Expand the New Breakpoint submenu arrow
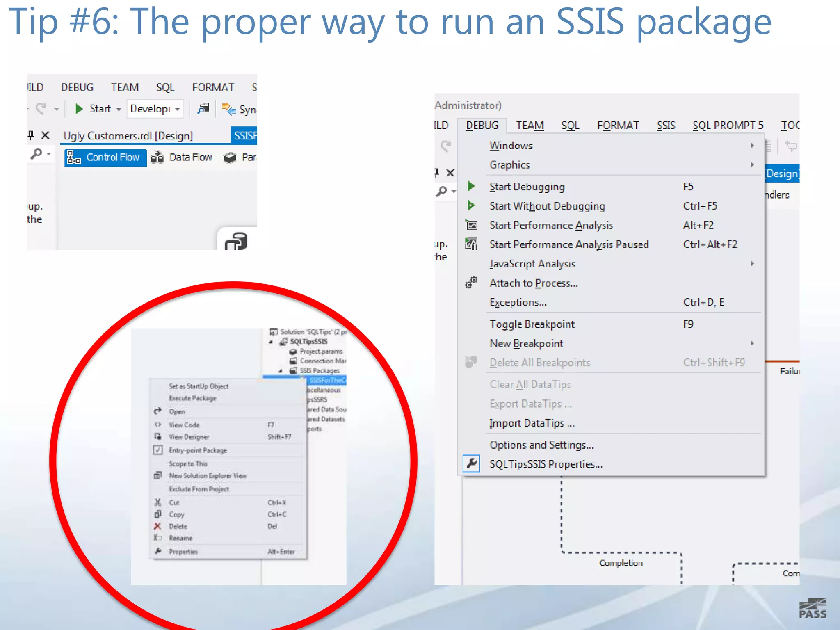The height and width of the screenshot is (630, 840). (x=752, y=343)
